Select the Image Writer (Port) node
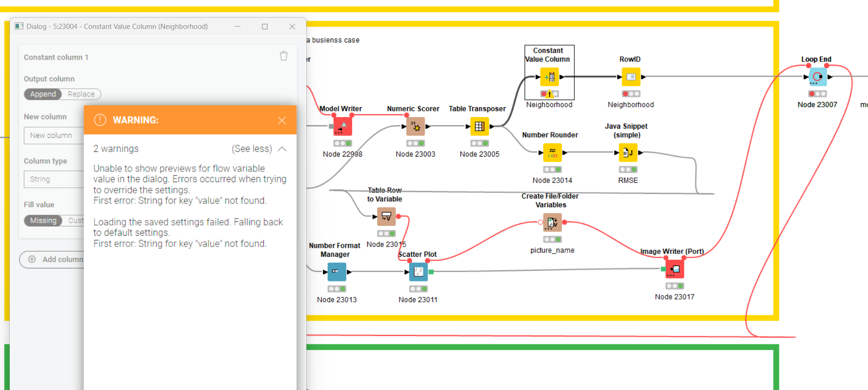The height and width of the screenshot is (390, 868). pos(675,269)
